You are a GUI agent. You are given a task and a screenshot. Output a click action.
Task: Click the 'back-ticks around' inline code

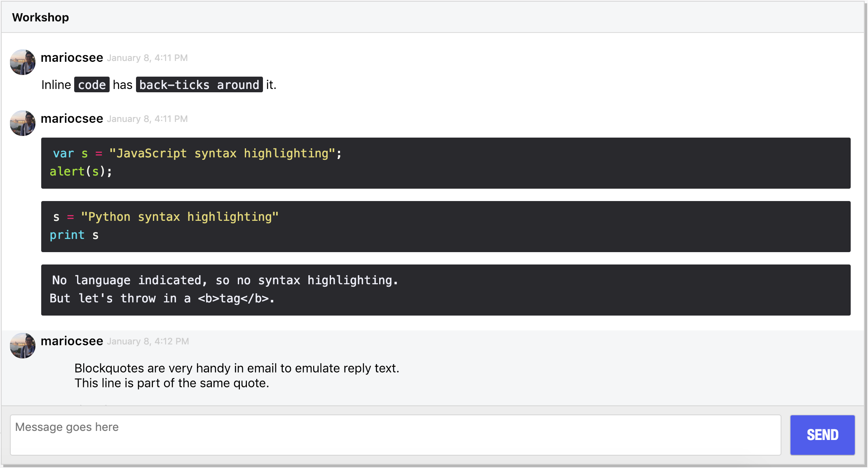[x=199, y=85]
